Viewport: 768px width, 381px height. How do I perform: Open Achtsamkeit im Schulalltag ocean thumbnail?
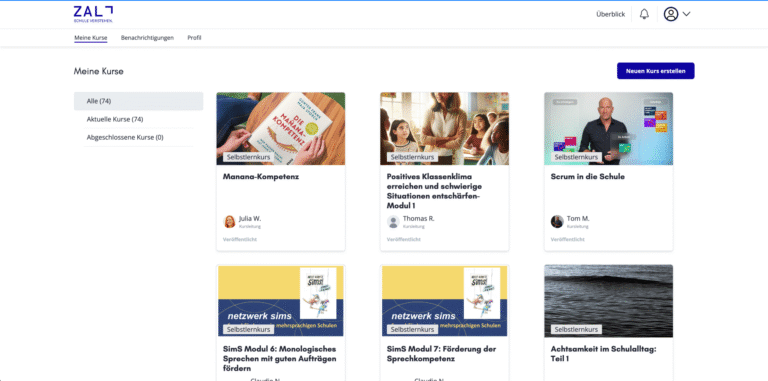608,301
